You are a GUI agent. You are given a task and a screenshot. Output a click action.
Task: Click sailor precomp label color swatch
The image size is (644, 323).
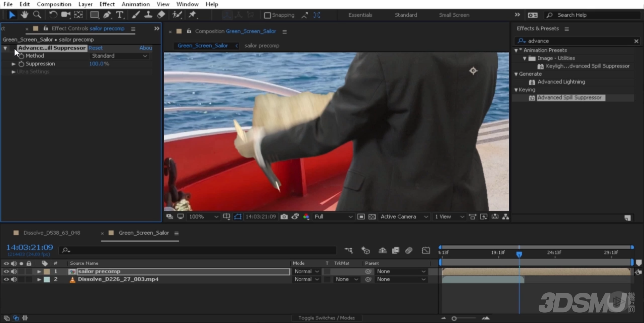click(x=47, y=271)
